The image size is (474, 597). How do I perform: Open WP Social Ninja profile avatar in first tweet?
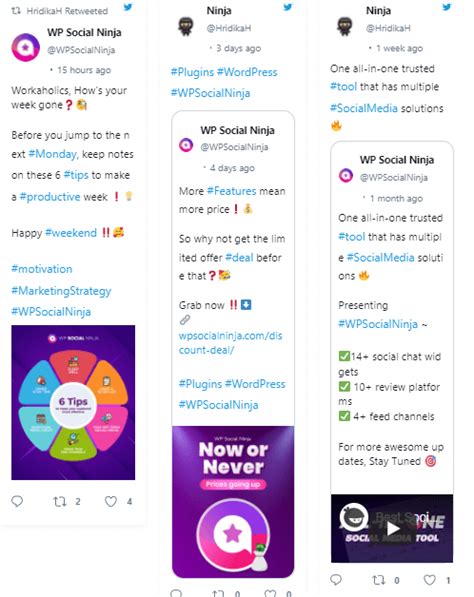(x=26, y=48)
